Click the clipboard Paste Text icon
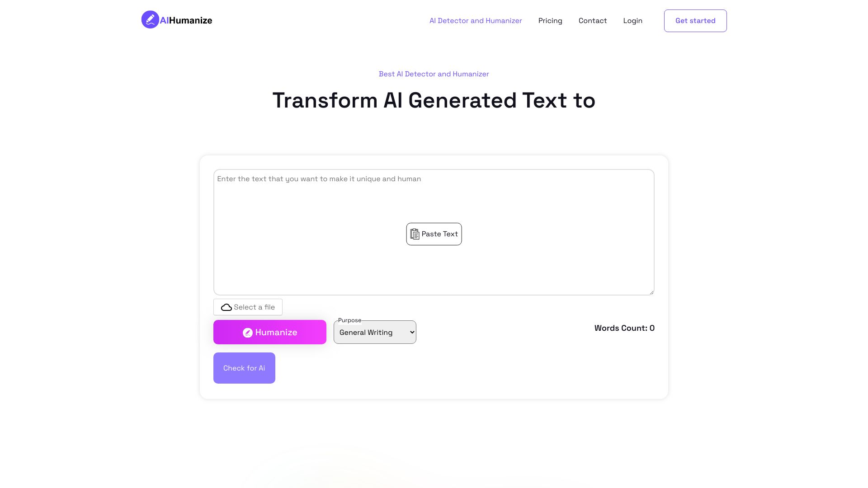The image size is (868, 488). pos(414,234)
